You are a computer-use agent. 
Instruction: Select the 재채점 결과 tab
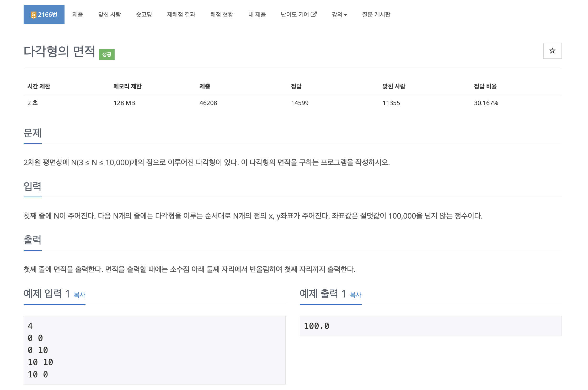click(181, 14)
